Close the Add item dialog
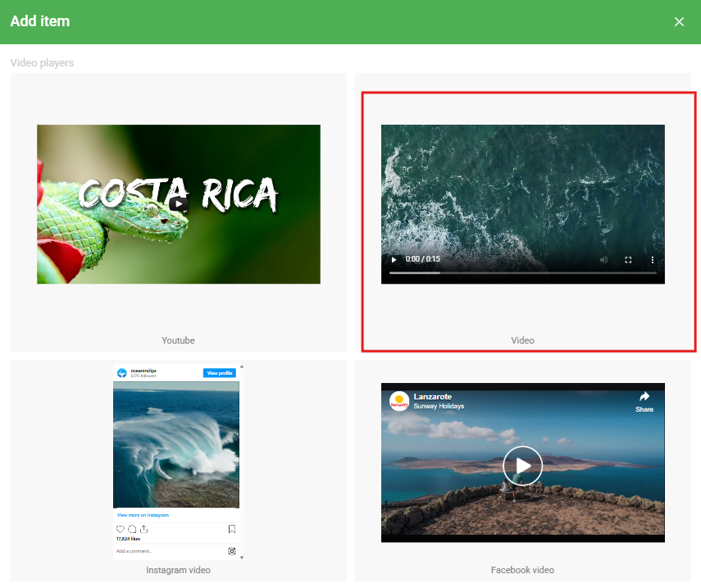The height and width of the screenshot is (588, 701). 679,22
